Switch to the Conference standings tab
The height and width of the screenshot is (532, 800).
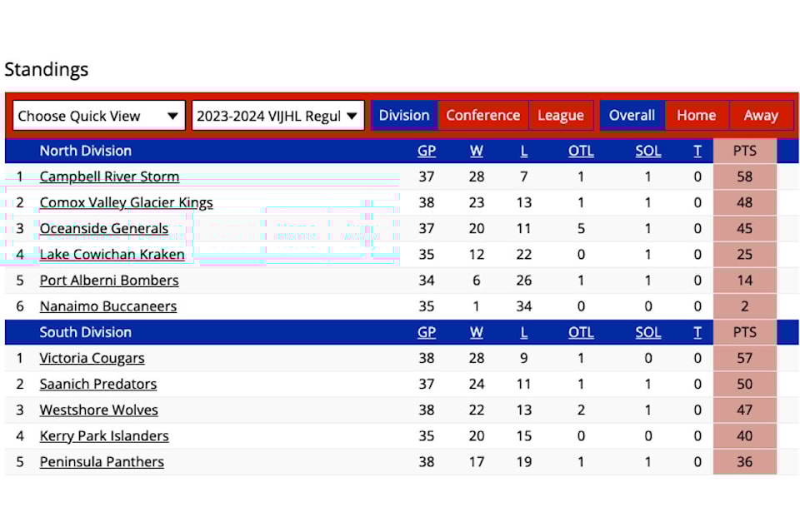pyautogui.click(x=483, y=116)
